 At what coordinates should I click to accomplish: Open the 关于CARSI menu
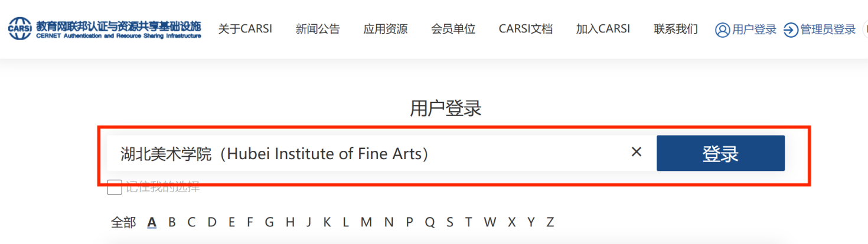(245, 29)
